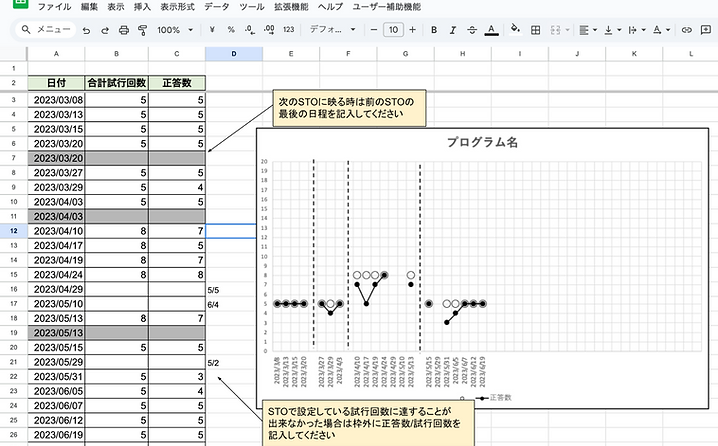
Task: Click date cell 2023/05/10
Action: pos(56,304)
